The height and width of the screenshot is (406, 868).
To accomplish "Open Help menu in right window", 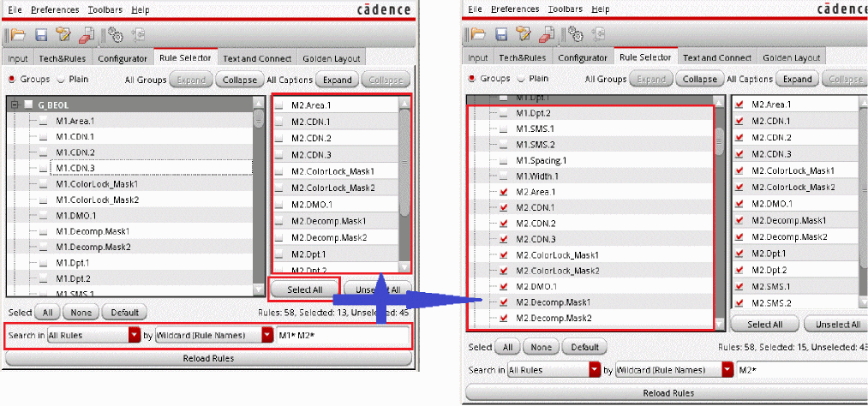I will coord(601,9).
